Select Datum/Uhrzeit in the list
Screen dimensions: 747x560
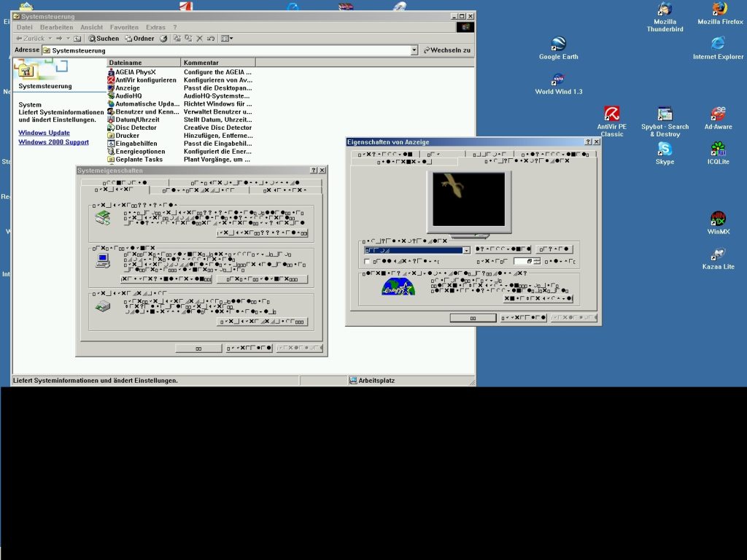pyautogui.click(x=133, y=120)
